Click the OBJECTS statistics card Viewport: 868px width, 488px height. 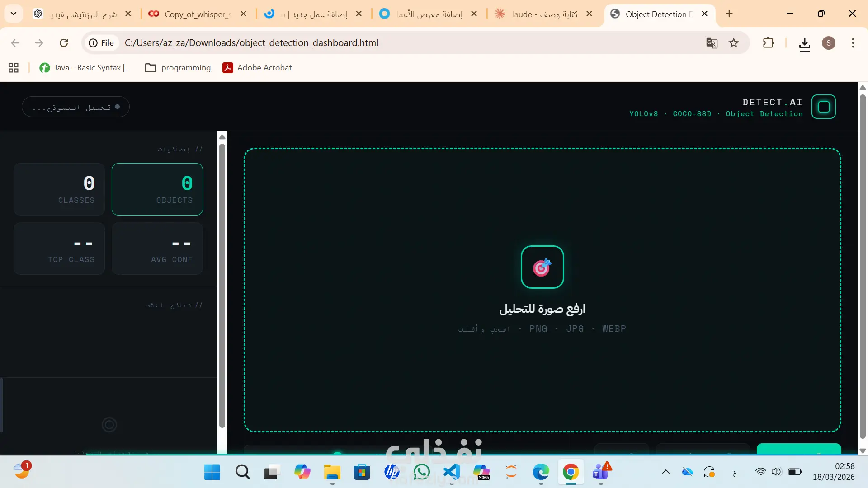click(157, 189)
